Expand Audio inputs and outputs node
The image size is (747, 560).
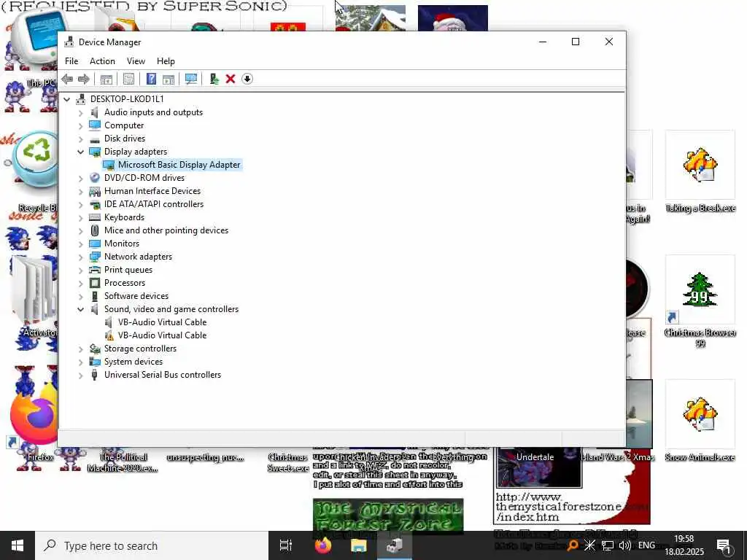coord(80,112)
